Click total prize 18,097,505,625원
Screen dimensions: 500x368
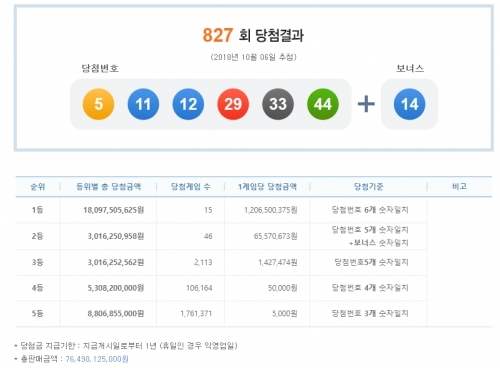click(x=114, y=210)
